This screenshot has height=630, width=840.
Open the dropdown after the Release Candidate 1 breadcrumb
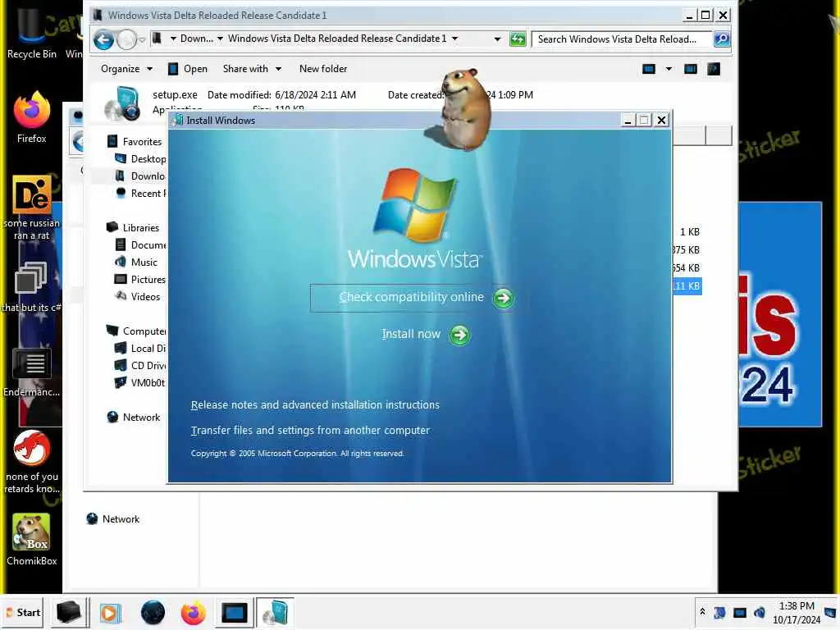tap(454, 39)
